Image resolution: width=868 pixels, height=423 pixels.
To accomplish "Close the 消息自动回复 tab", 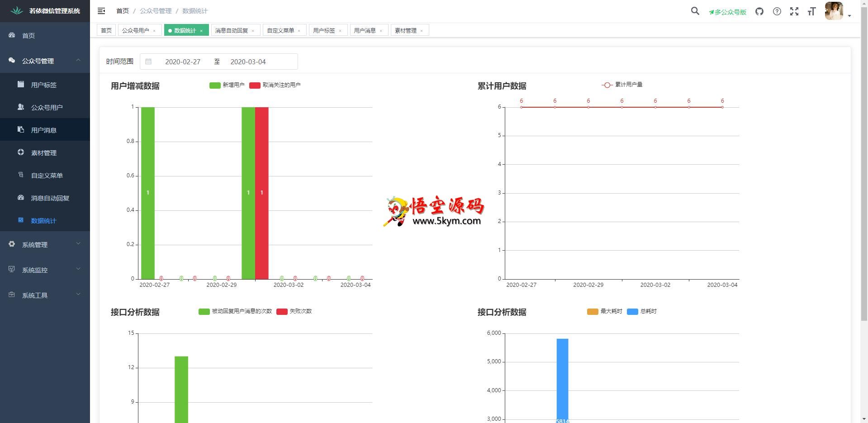I will click(x=253, y=31).
